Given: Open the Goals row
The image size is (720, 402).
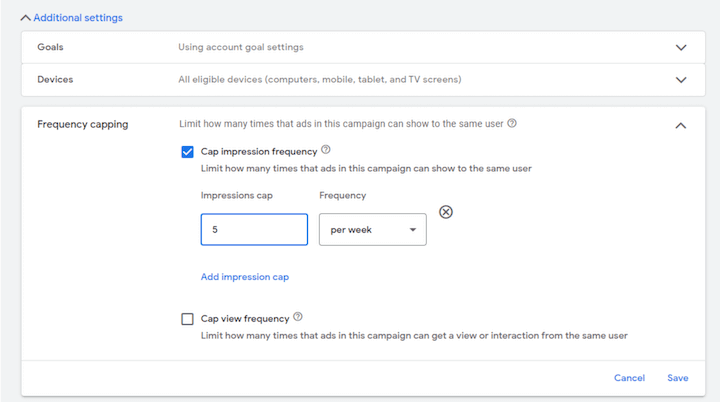Looking at the screenshot, I should click(363, 47).
